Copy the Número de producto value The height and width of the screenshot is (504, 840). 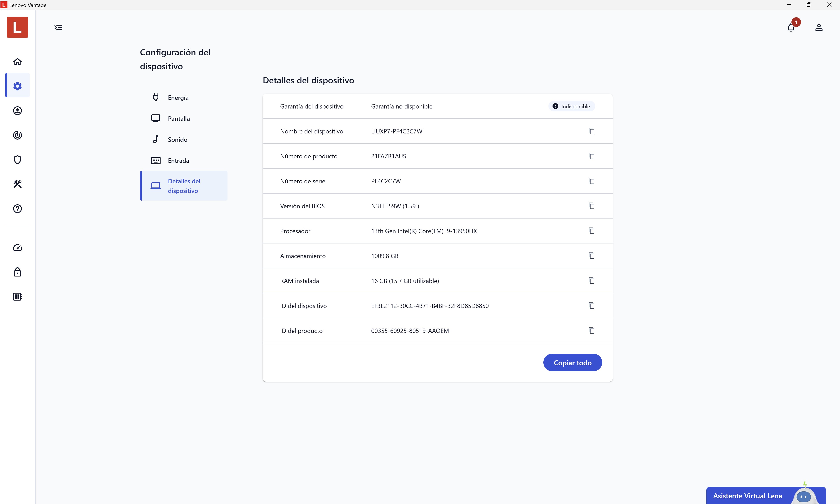(x=591, y=156)
